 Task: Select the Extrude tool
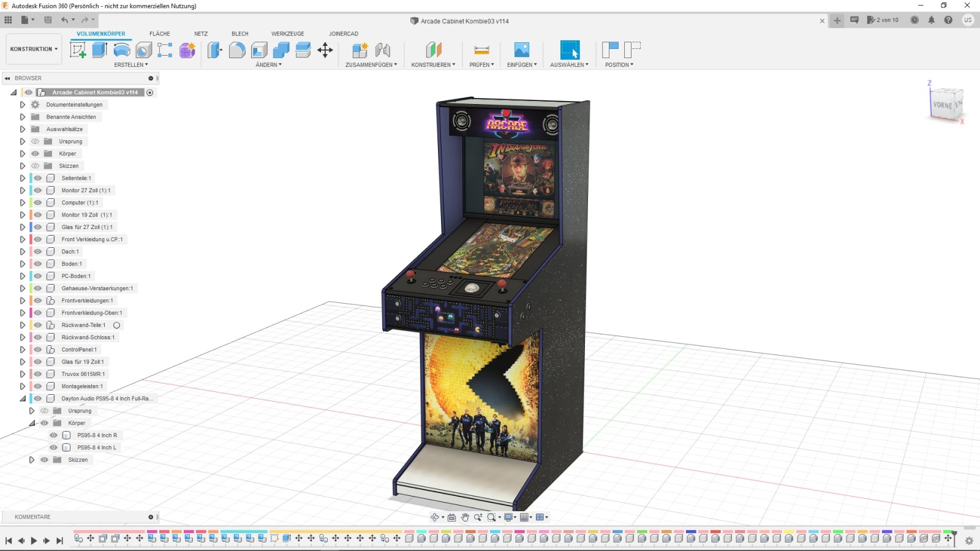click(100, 50)
